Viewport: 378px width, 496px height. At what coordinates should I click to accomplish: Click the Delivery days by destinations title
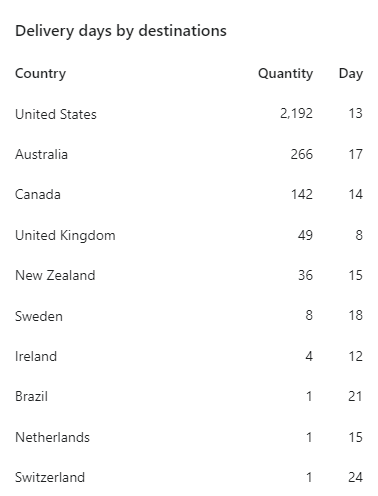point(121,31)
